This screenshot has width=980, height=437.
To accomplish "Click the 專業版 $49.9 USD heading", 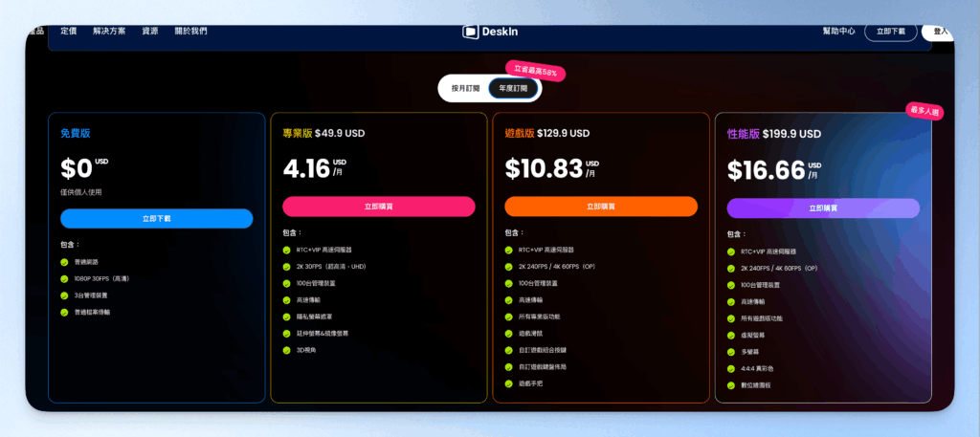I will coord(323,134).
